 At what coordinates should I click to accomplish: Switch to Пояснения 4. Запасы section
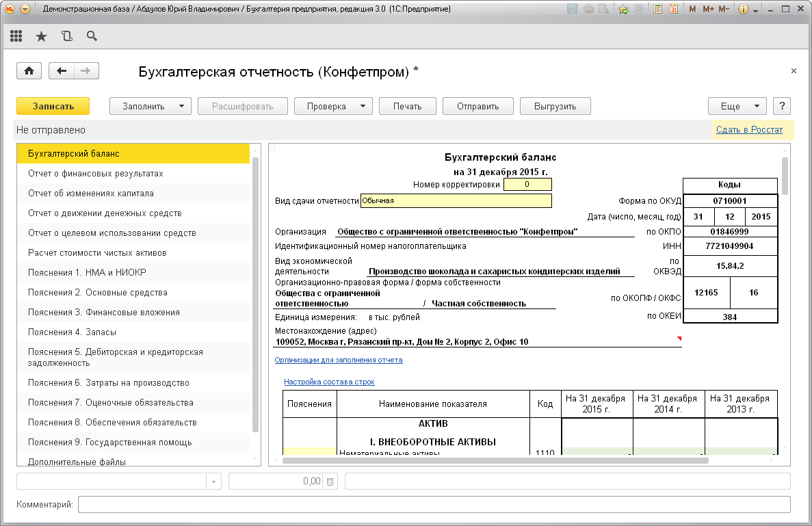[72, 332]
